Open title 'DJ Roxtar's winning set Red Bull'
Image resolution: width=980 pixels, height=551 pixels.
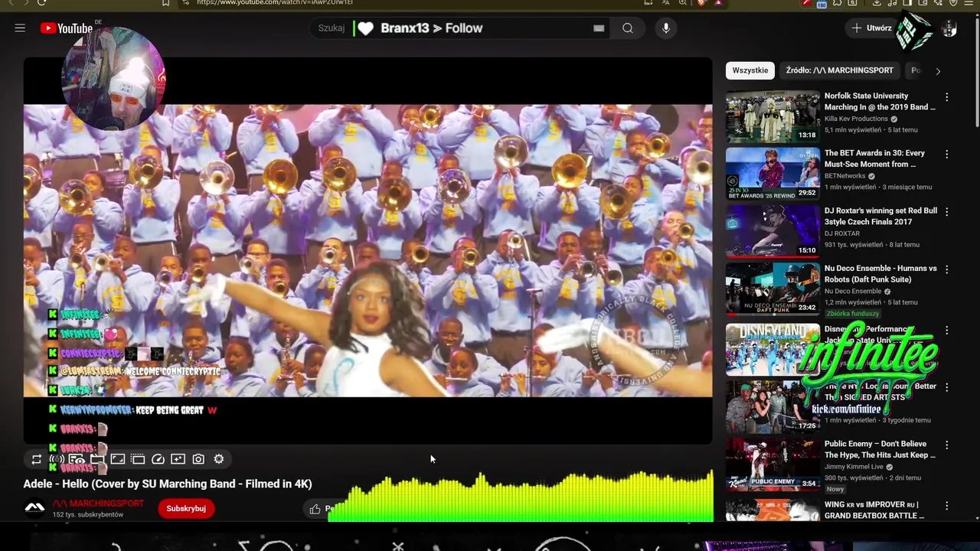pyautogui.click(x=880, y=216)
